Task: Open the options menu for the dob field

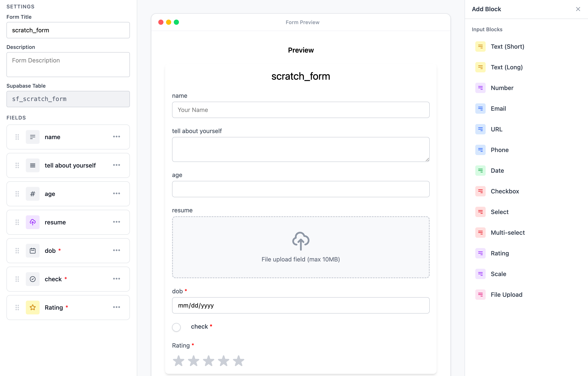Action: (117, 250)
